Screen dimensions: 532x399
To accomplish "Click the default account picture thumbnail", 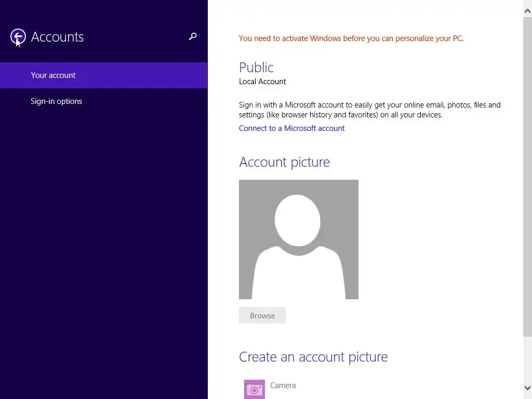I will coord(299,240).
